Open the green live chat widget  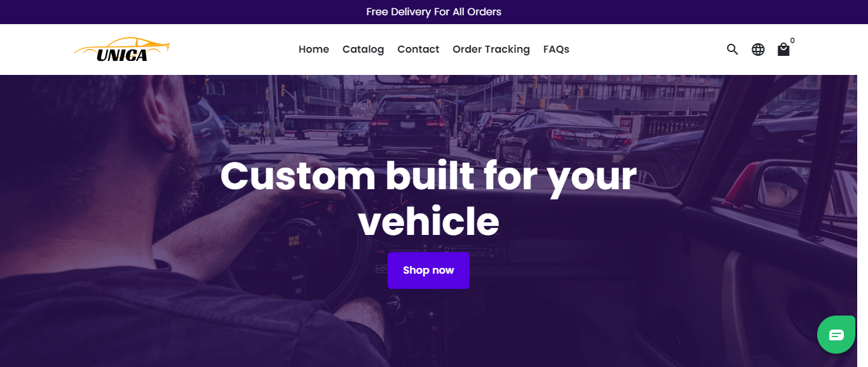[836, 335]
